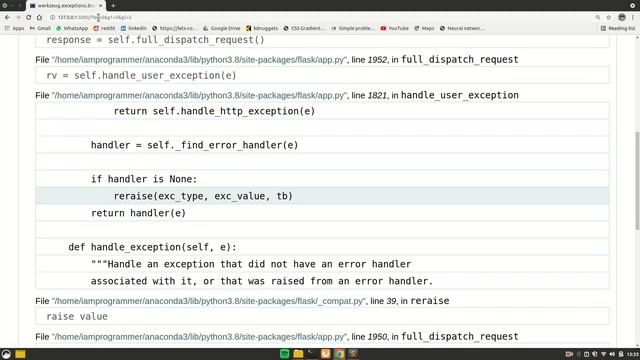Open the YouTube bookmark
Viewport: 640px width, 360px height.
tap(394, 28)
